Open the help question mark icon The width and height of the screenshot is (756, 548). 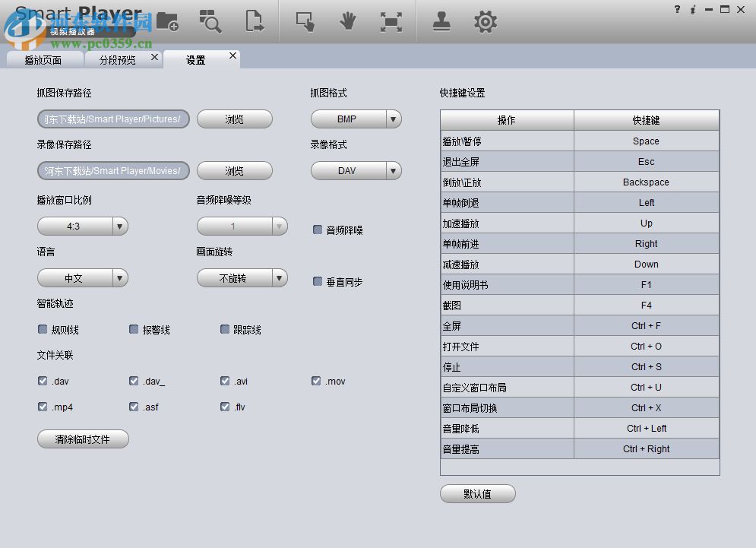point(678,9)
